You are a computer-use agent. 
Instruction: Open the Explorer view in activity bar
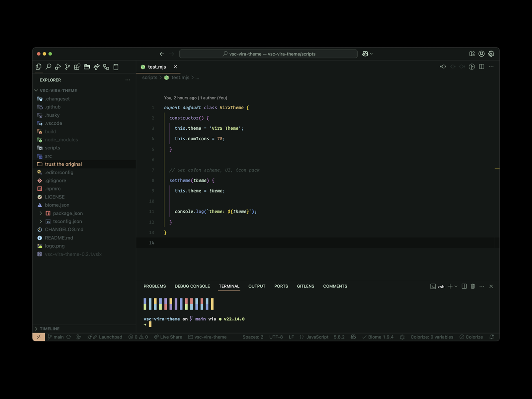pyautogui.click(x=39, y=67)
